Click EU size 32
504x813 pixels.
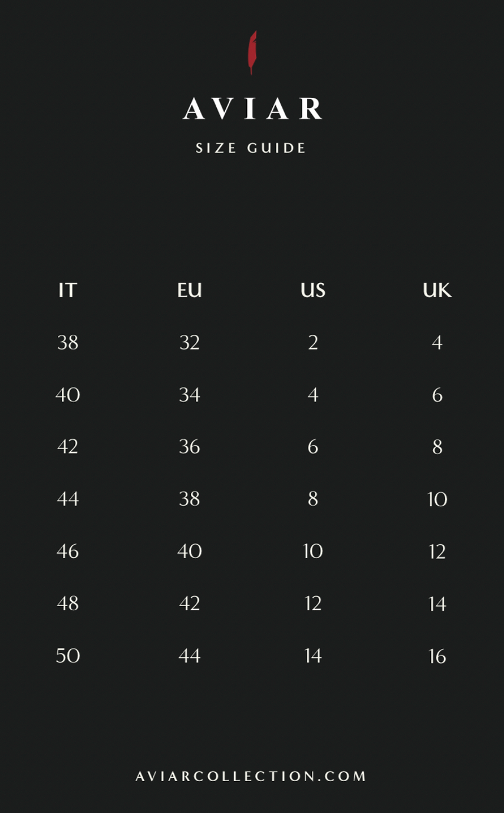[x=190, y=342]
